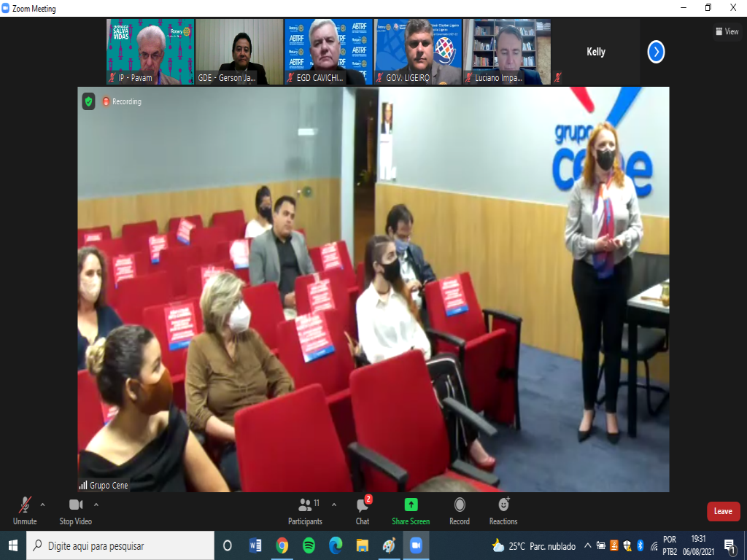Leave the meeting
The image size is (747, 560).
pos(723,511)
